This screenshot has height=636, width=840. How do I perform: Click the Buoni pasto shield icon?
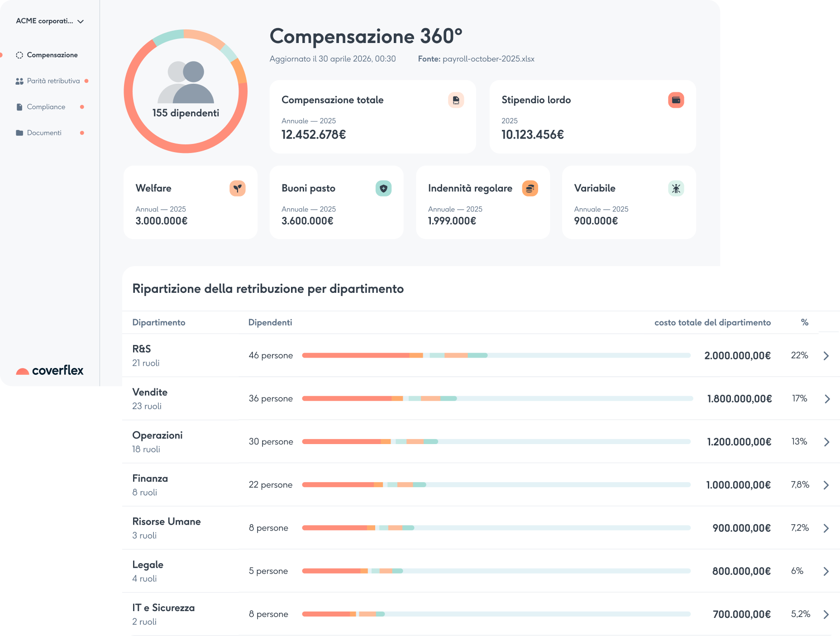(383, 188)
